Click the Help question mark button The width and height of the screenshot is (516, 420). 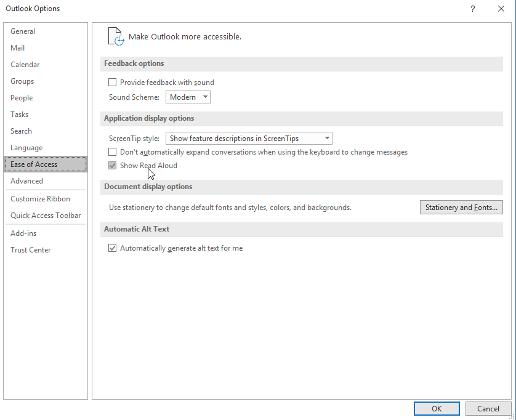click(x=473, y=9)
